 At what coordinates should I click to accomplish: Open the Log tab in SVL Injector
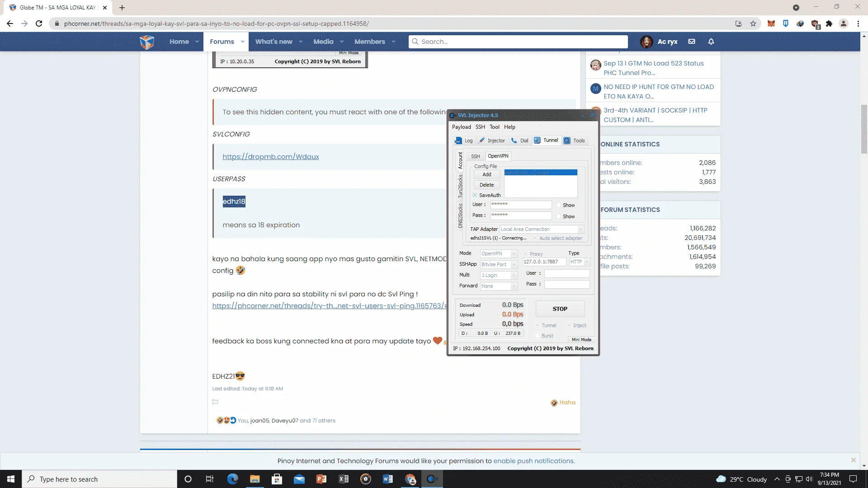[x=464, y=141]
